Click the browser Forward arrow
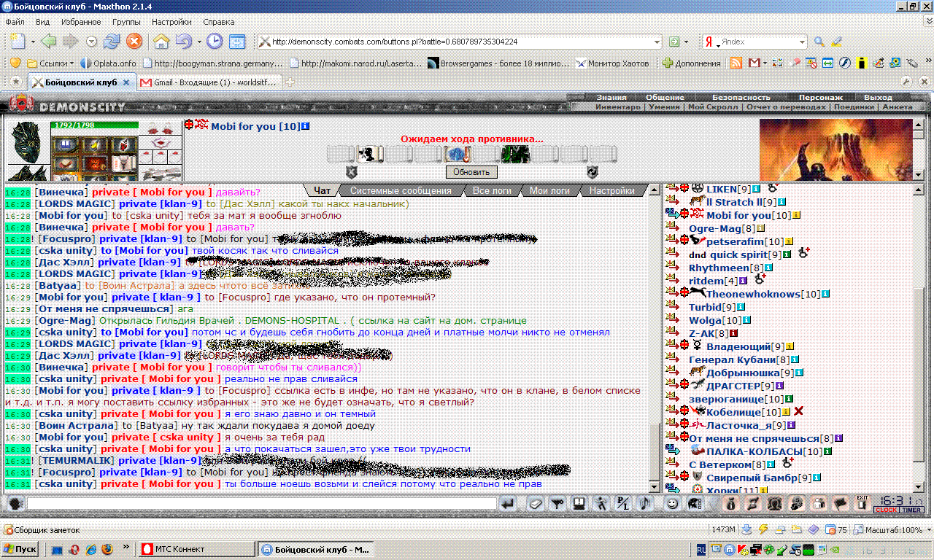Viewport: 934px width, 560px height. pyautogui.click(x=70, y=42)
